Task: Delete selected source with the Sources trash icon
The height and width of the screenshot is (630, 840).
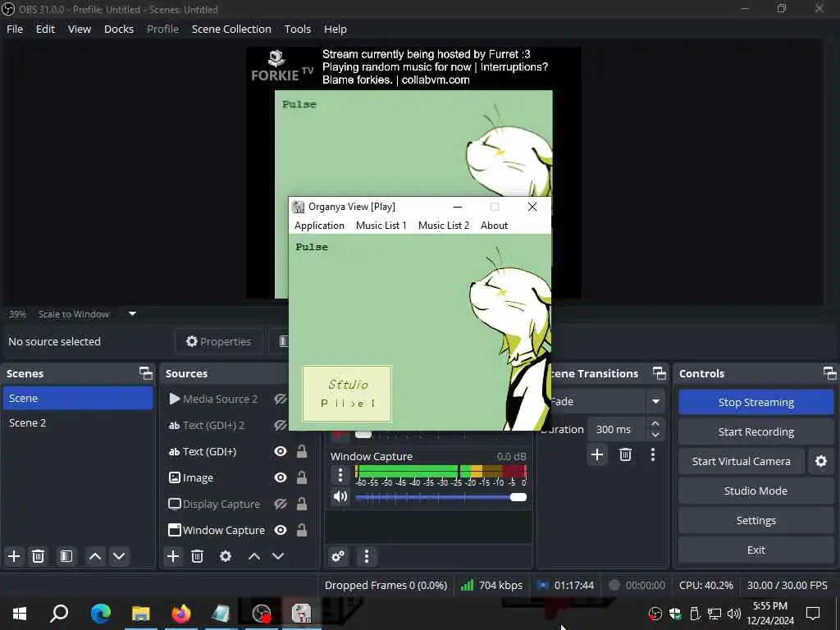Action: coord(197,556)
